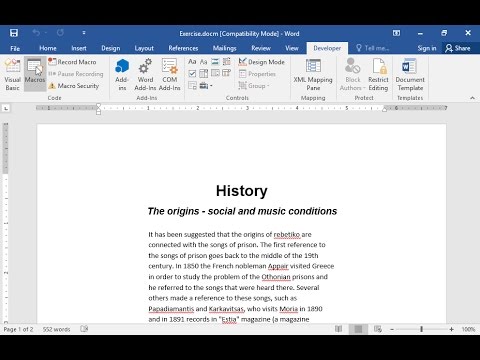Start recording with Record Macro
This screenshot has width=480, height=360.
72,62
